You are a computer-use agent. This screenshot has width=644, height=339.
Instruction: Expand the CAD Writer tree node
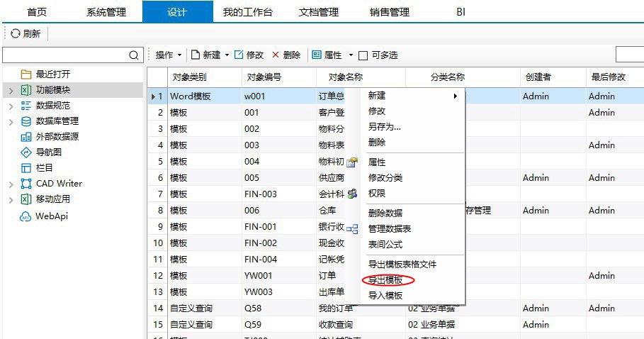click(x=11, y=184)
